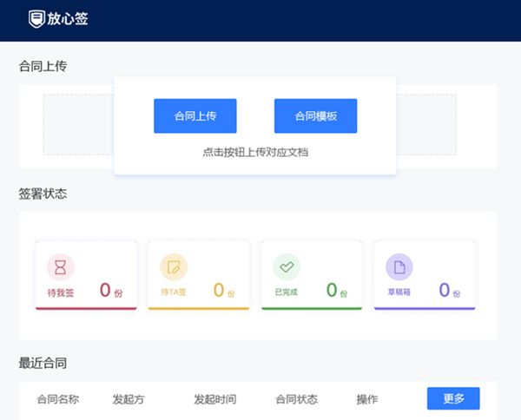Click the hourglass icon for 待我签
Viewport: 521px width, 420px height.
[x=61, y=266]
